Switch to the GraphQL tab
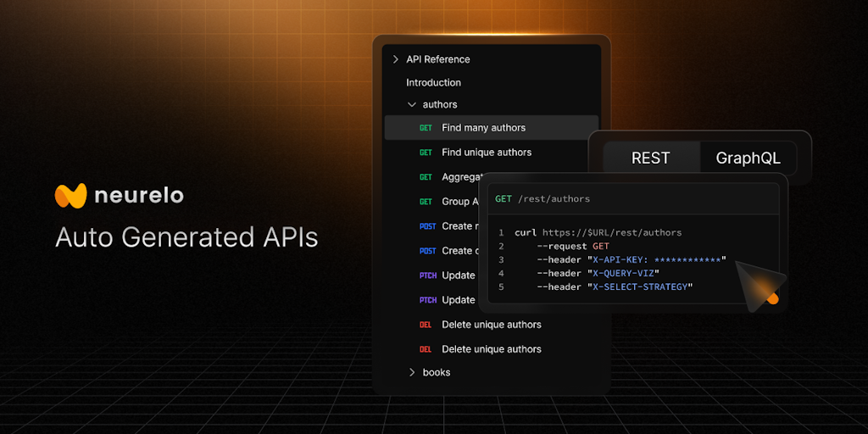Image resolution: width=868 pixels, height=434 pixels. click(748, 158)
